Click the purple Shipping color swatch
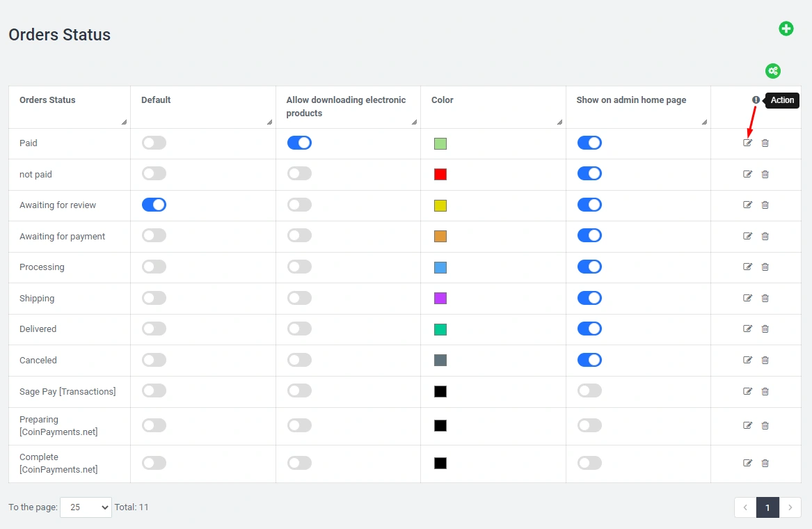 pos(440,298)
